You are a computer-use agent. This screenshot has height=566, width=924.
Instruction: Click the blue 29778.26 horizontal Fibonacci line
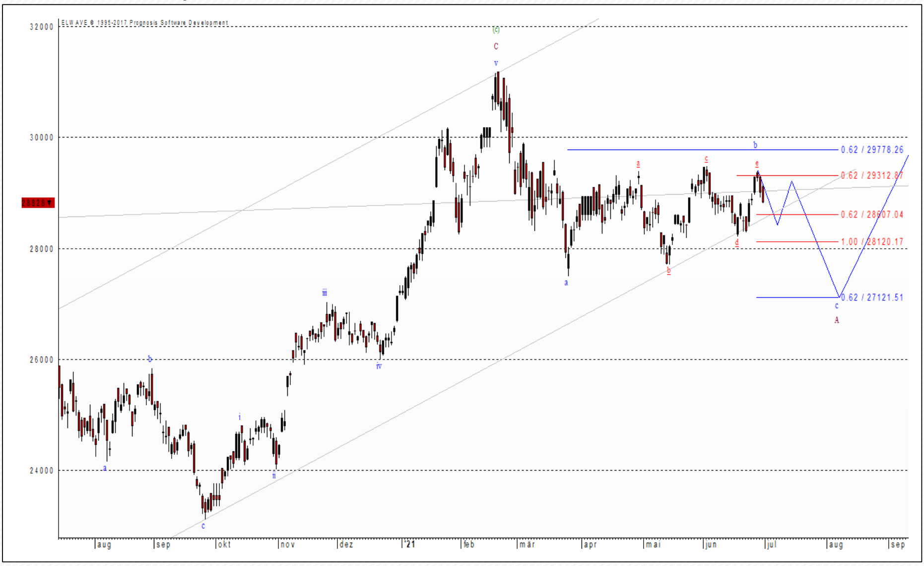[x=703, y=149]
